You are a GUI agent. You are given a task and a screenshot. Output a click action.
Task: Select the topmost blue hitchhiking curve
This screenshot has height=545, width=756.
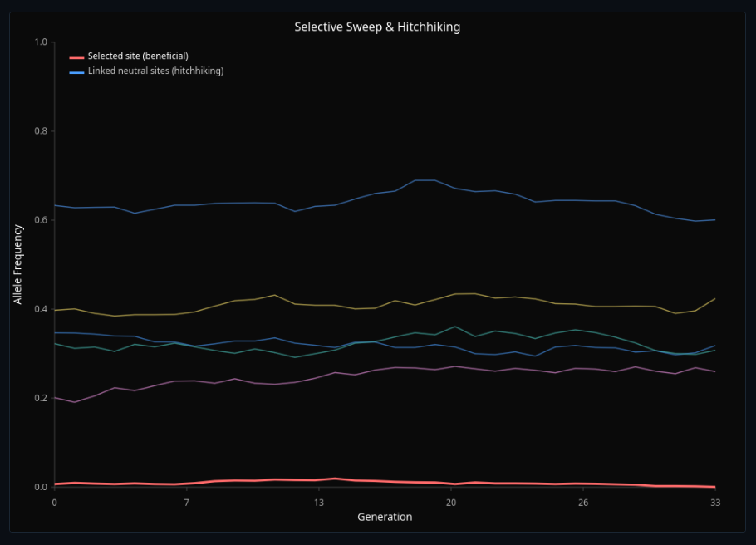(249, 202)
